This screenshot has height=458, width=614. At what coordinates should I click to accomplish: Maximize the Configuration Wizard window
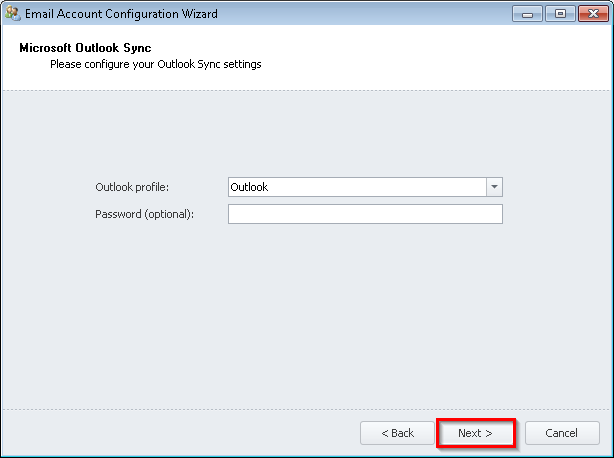(557, 14)
